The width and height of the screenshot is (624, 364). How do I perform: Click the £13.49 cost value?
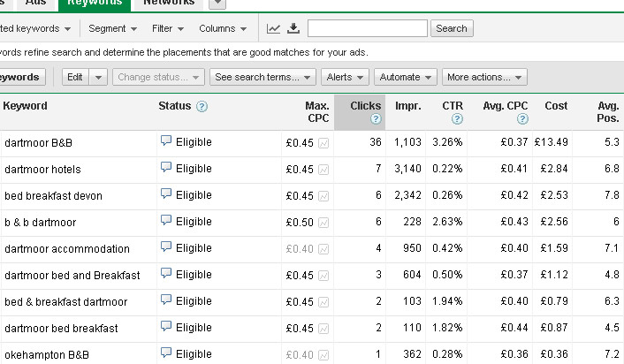[x=551, y=142]
